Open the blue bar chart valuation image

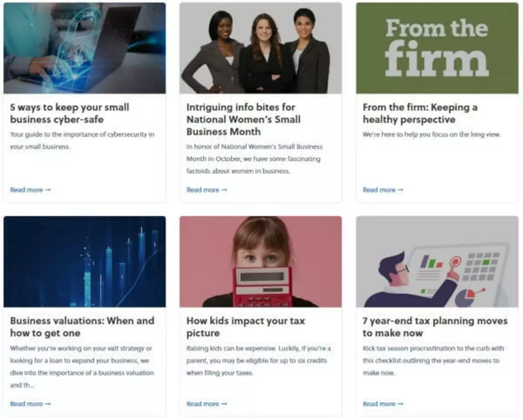(84, 262)
